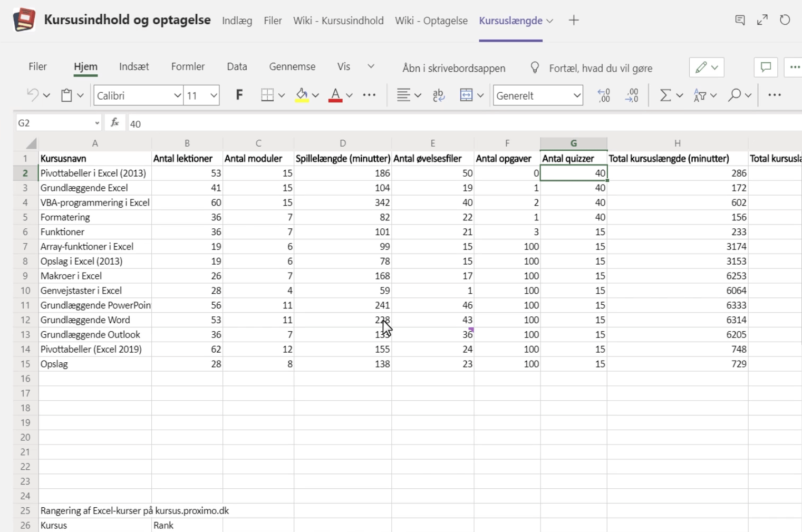
Task: Open the Teams conversation chat icon
Action: tap(740, 20)
